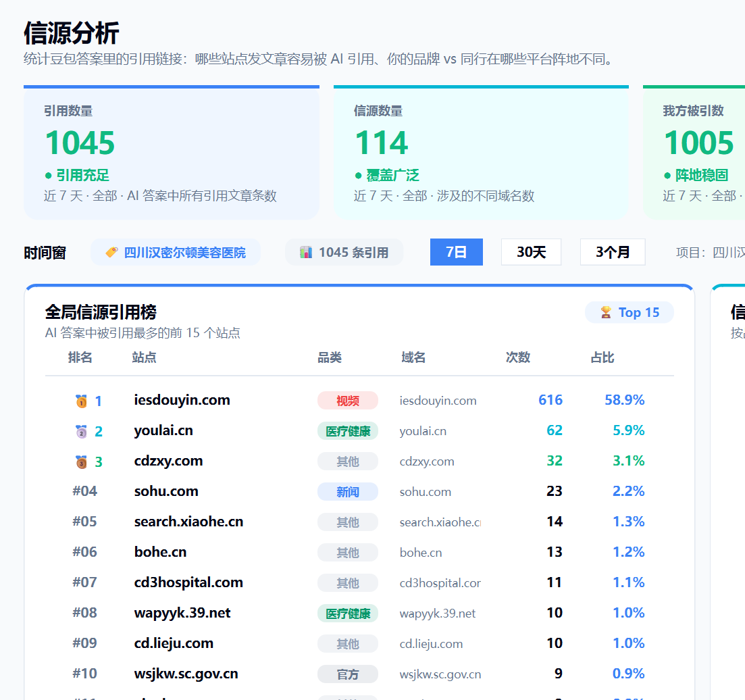The image size is (745, 700).
Task: Click site name sohu.com in bold
Action: click(x=166, y=491)
